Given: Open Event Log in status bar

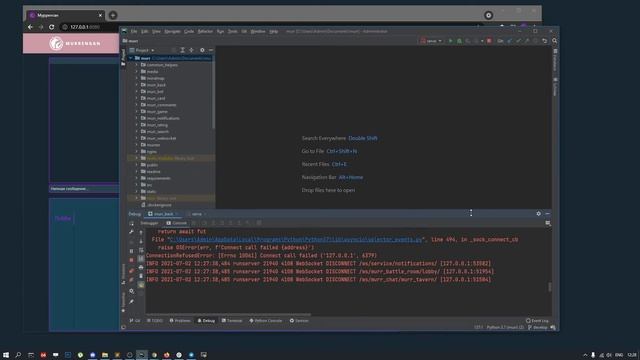Looking at the screenshot, I should (537, 321).
